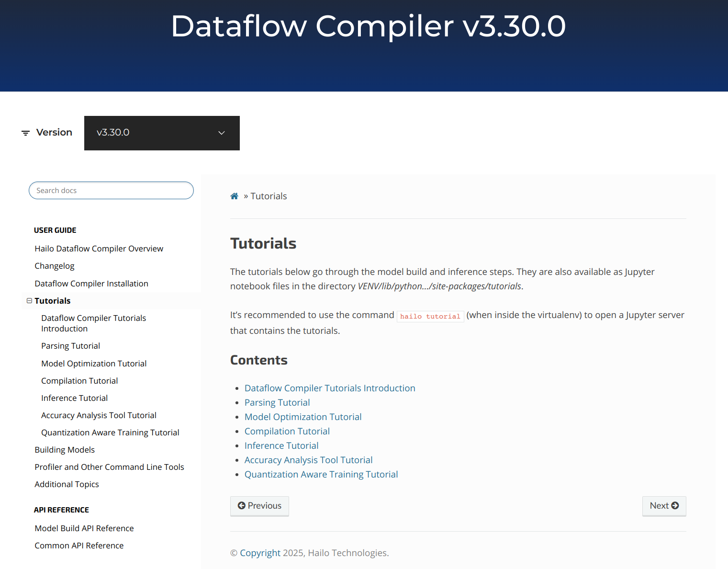Click the Tutorials main heading
The width and height of the screenshot is (728, 569).
tap(263, 243)
